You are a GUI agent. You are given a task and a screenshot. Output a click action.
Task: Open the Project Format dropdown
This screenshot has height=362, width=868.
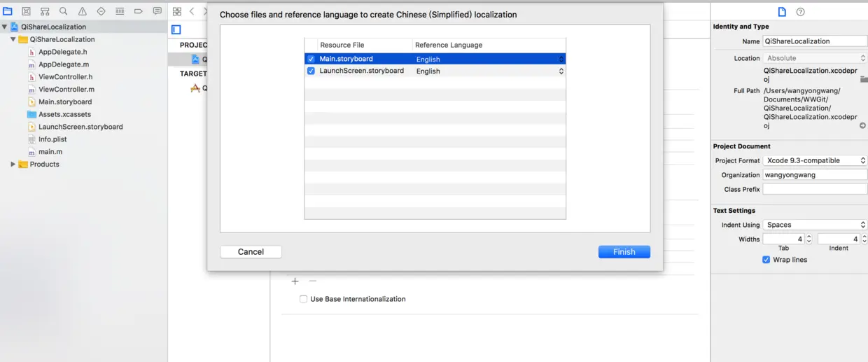pyautogui.click(x=815, y=160)
